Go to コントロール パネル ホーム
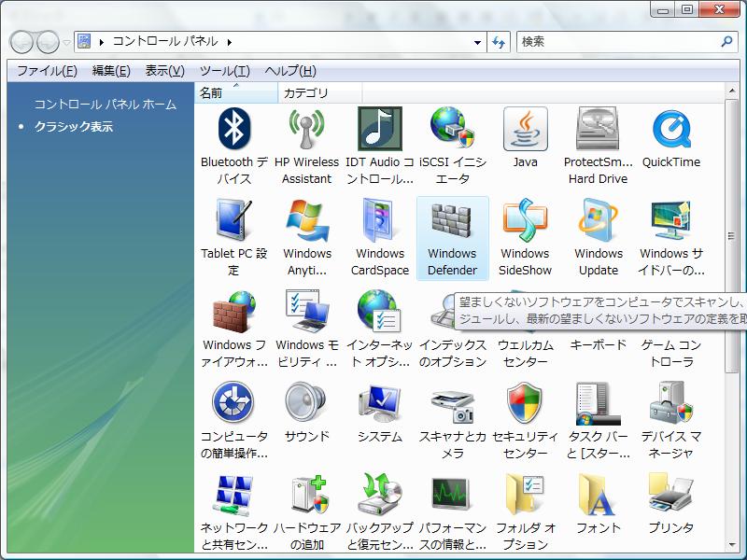 pyautogui.click(x=106, y=105)
